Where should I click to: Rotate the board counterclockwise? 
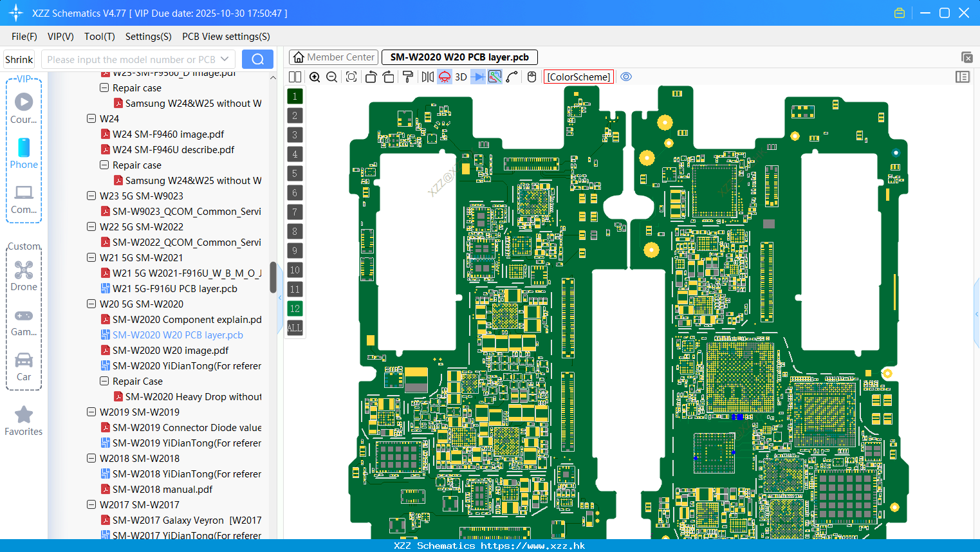point(371,77)
